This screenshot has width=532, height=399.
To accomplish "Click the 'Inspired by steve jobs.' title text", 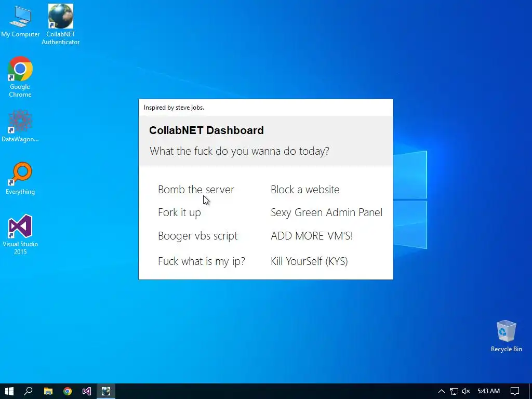I will (x=174, y=108).
